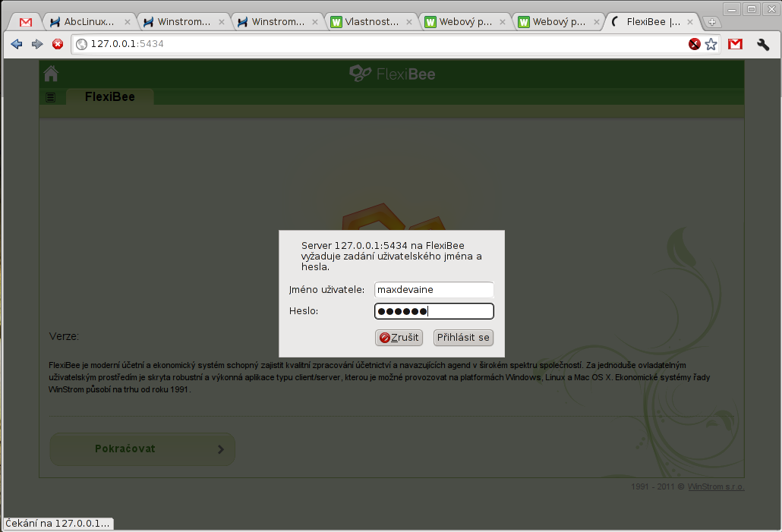Open the Gmail pinned tab
The width and height of the screenshot is (782, 532).
[26, 22]
